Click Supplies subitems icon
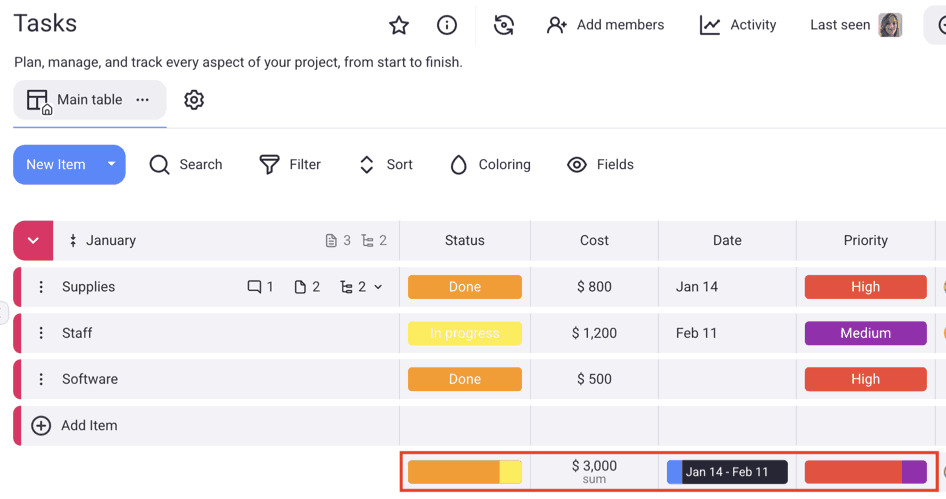The height and width of the screenshot is (499, 946). [x=346, y=287]
